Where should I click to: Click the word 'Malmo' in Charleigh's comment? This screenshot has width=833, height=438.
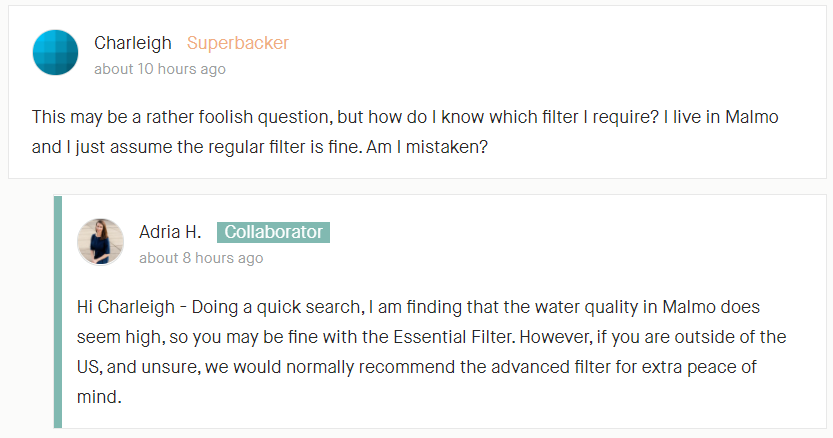click(x=752, y=117)
